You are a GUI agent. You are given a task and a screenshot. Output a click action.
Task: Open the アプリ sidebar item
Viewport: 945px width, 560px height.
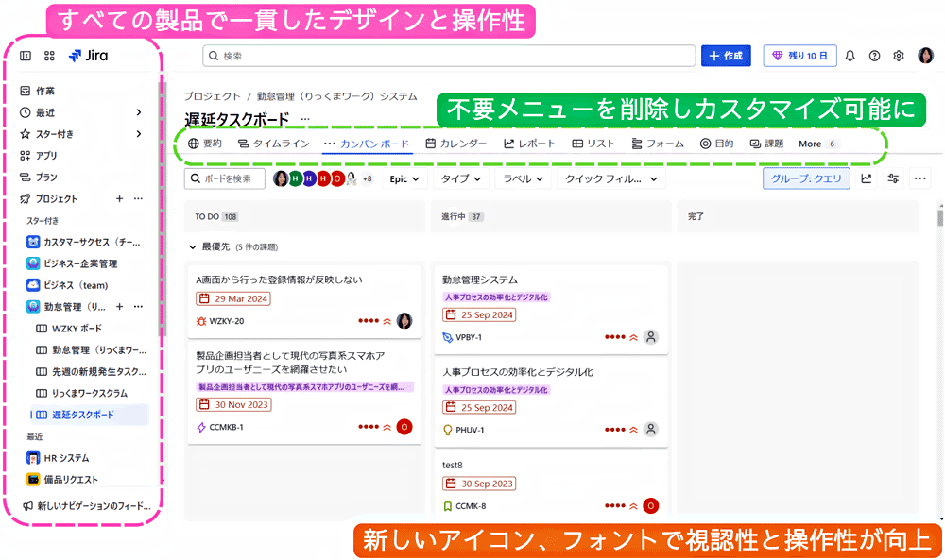pyautogui.click(x=39, y=156)
